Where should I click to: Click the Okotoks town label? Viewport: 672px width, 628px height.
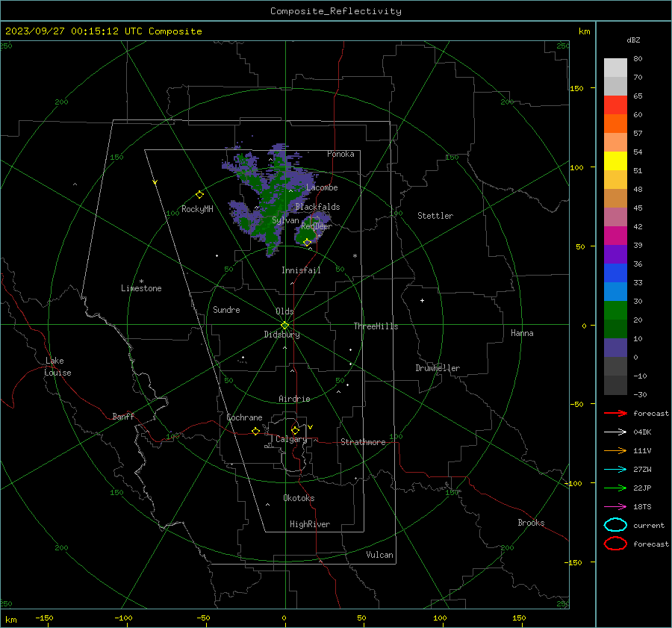click(x=299, y=498)
